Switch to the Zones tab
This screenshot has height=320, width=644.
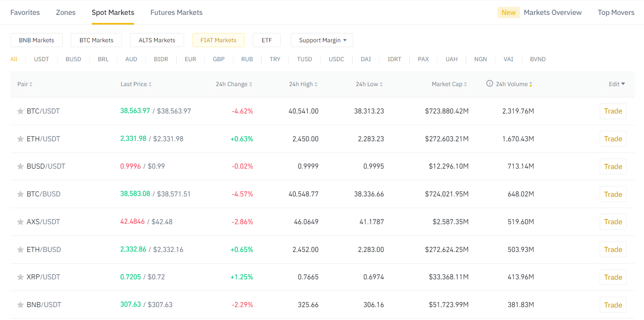[x=66, y=12]
